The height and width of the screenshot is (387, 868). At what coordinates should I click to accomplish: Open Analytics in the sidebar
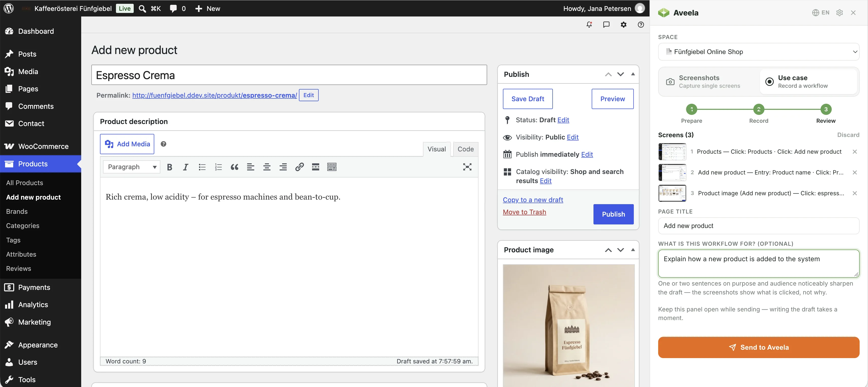click(40, 305)
